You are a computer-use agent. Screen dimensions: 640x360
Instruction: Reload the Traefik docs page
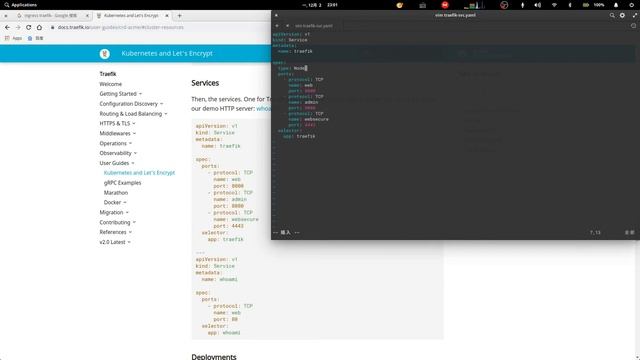pos(29,27)
